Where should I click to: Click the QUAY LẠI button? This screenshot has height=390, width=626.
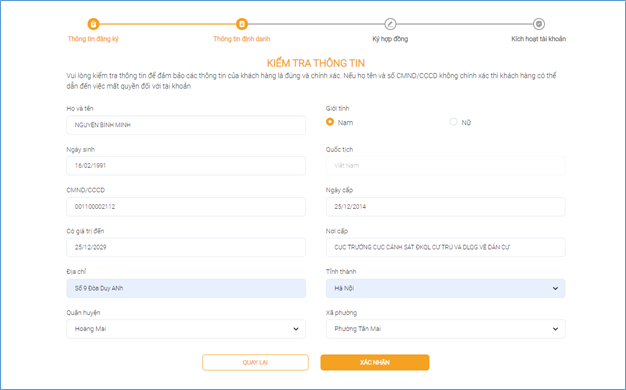click(x=256, y=362)
